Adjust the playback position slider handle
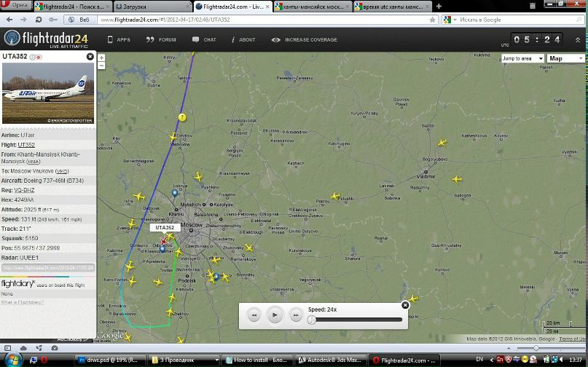 [311, 320]
